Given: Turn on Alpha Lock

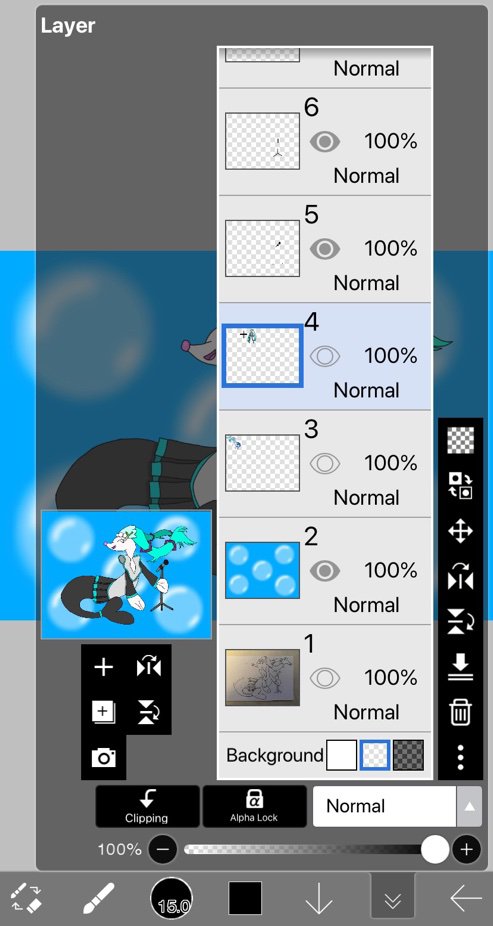Looking at the screenshot, I should (x=254, y=806).
